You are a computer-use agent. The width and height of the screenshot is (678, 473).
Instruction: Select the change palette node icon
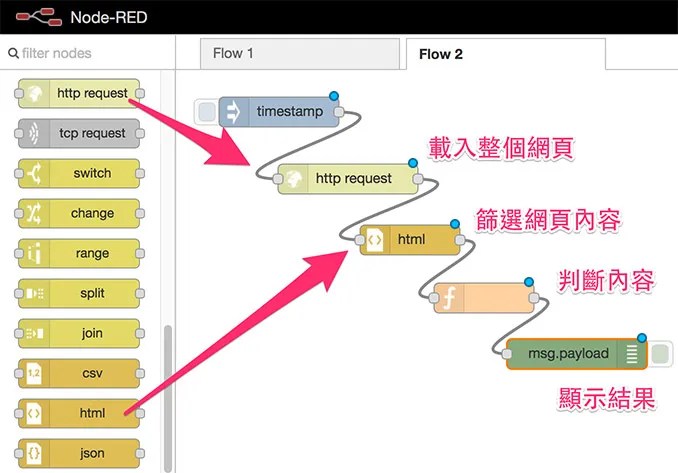34,214
